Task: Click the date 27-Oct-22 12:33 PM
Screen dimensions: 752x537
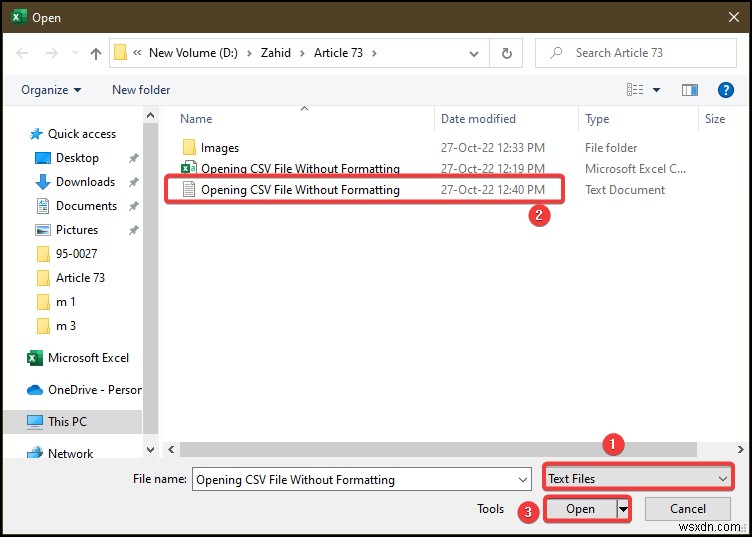Action: 493,148
